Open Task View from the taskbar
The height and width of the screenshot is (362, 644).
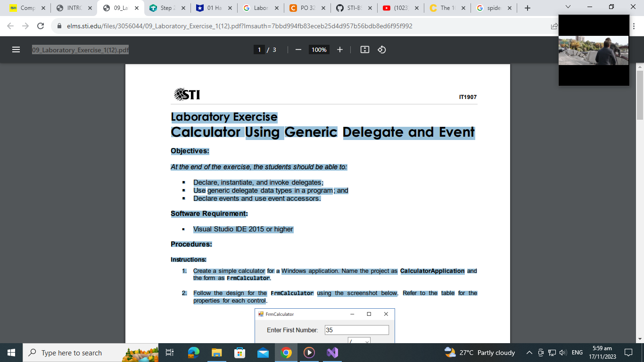[170, 353]
